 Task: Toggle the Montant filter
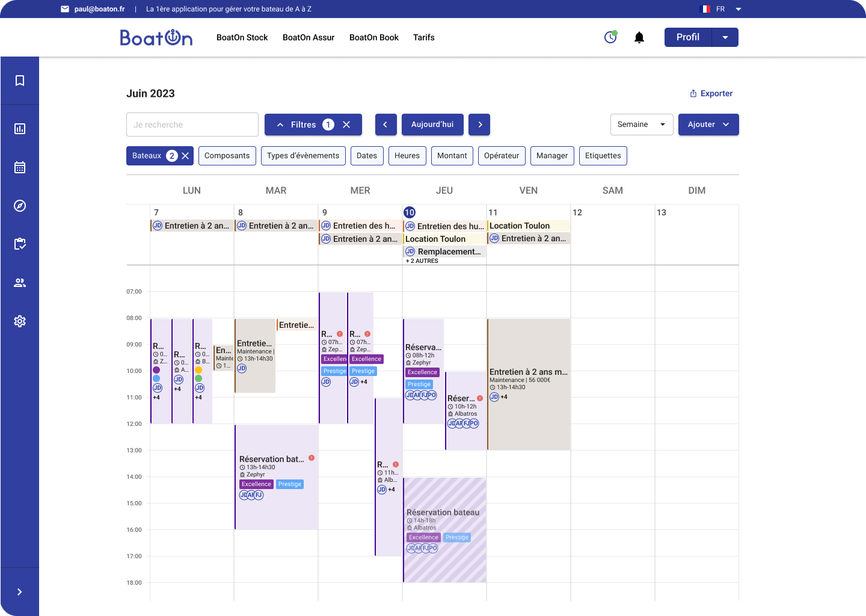[x=452, y=155]
